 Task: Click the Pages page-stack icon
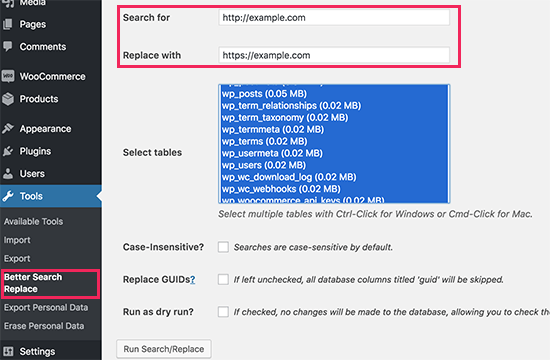8,24
